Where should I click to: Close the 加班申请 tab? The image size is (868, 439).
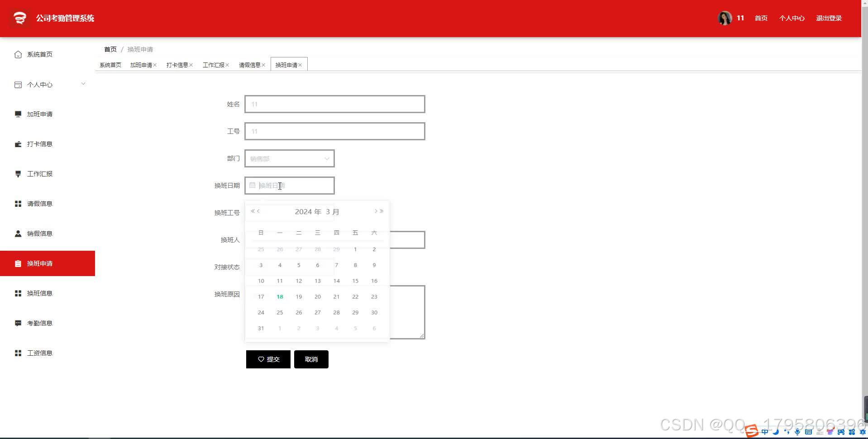tap(155, 65)
